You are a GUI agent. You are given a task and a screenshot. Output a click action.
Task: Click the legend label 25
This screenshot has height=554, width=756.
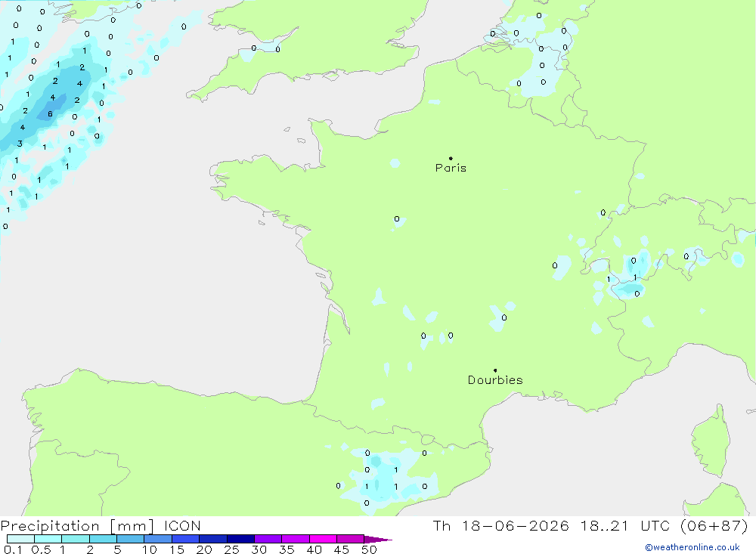click(x=231, y=549)
